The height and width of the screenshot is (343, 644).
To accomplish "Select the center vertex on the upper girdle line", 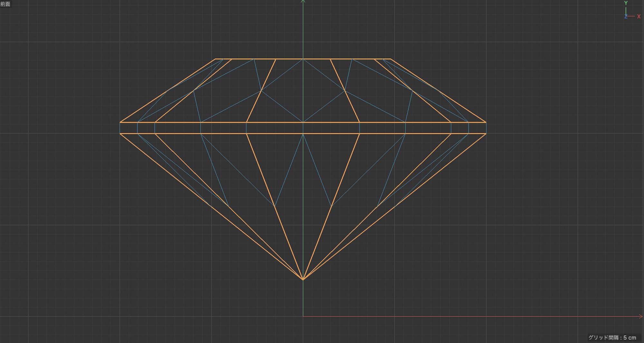I will coord(303,122).
